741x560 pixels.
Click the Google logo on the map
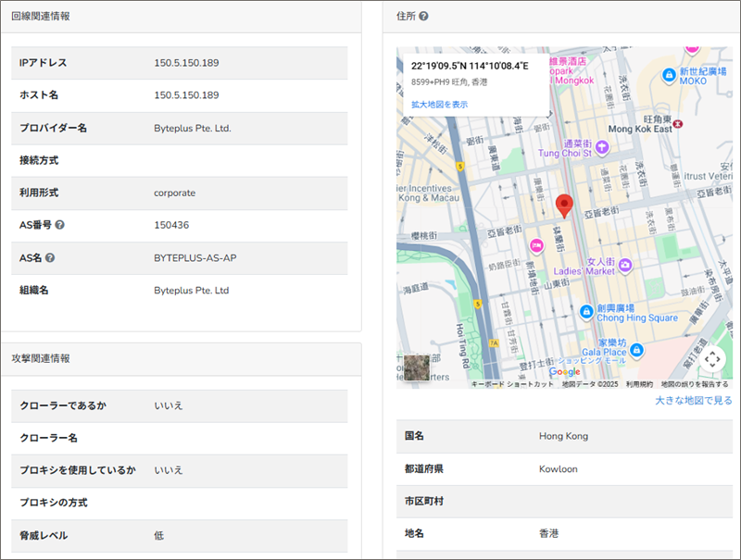click(564, 372)
